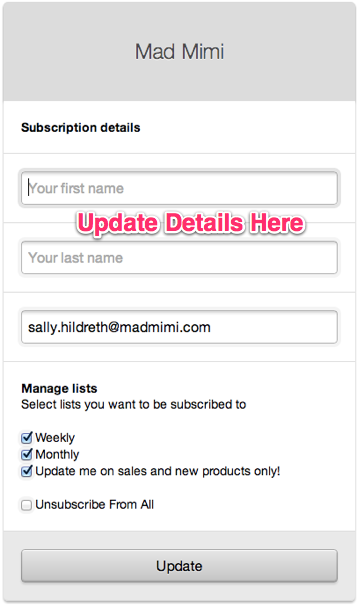Viewport: 364px width, 608px height.
Task: Select the sally.hildreth@madmimi.com email field
Action: pos(179,327)
